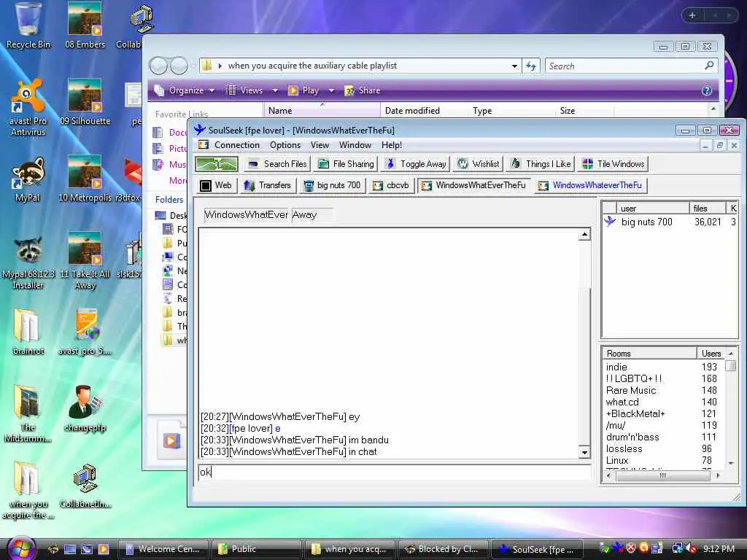
Task: Open the View menu in SoulSeek
Action: click(320, 145)
